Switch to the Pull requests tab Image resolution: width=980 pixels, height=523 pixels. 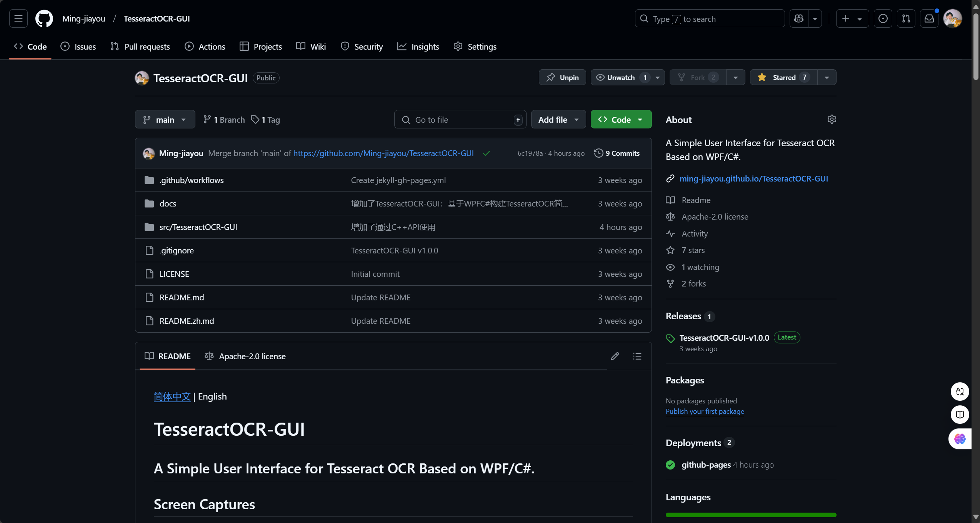(x=140, y=47)
